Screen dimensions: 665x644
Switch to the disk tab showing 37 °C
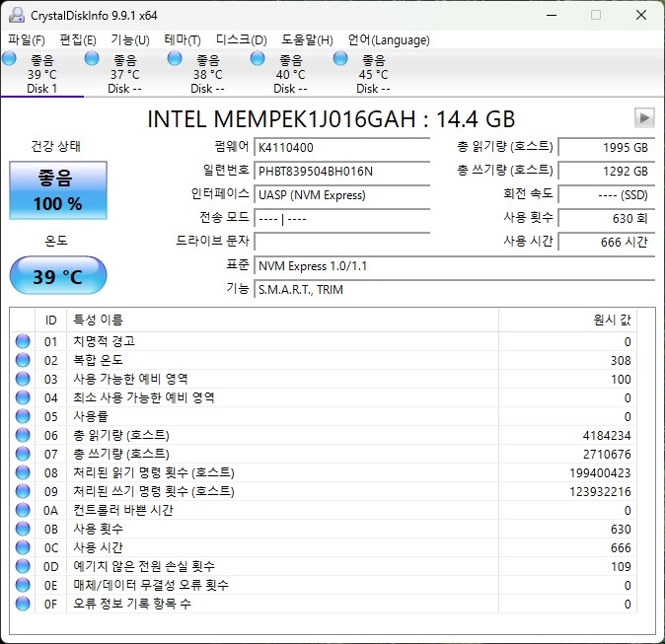[x=124, y=74]
